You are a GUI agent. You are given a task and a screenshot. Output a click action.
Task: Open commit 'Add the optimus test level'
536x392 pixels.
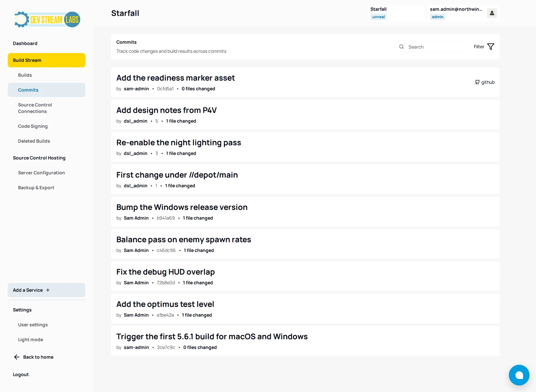[306, 309]
